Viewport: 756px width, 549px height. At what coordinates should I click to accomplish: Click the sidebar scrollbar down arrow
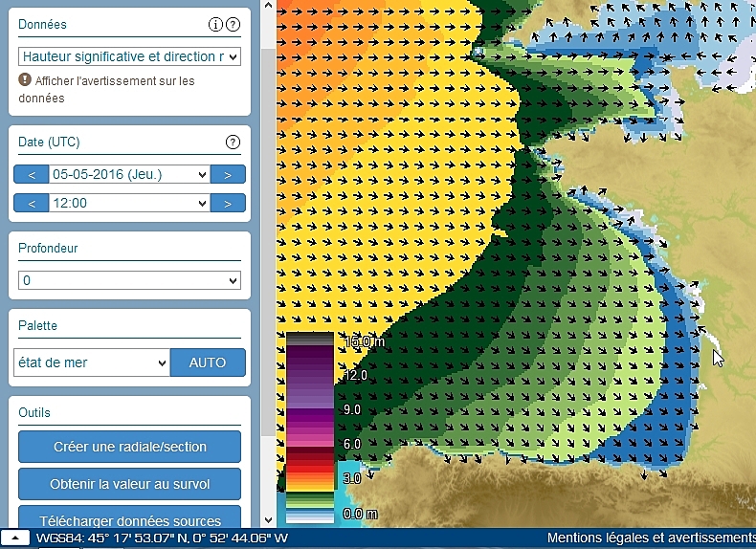tap(269, 520)
